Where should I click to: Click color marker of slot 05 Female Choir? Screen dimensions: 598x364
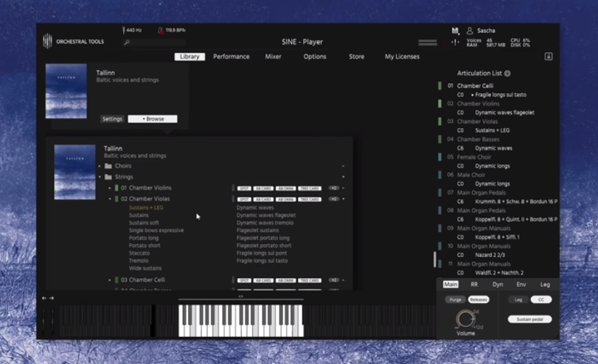[440, 157]
